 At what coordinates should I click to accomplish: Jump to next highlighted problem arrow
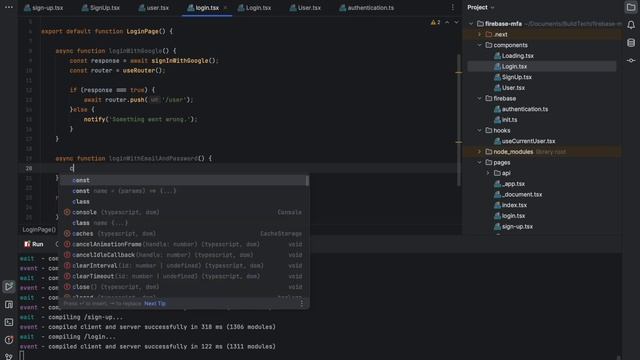pos(456,22)
